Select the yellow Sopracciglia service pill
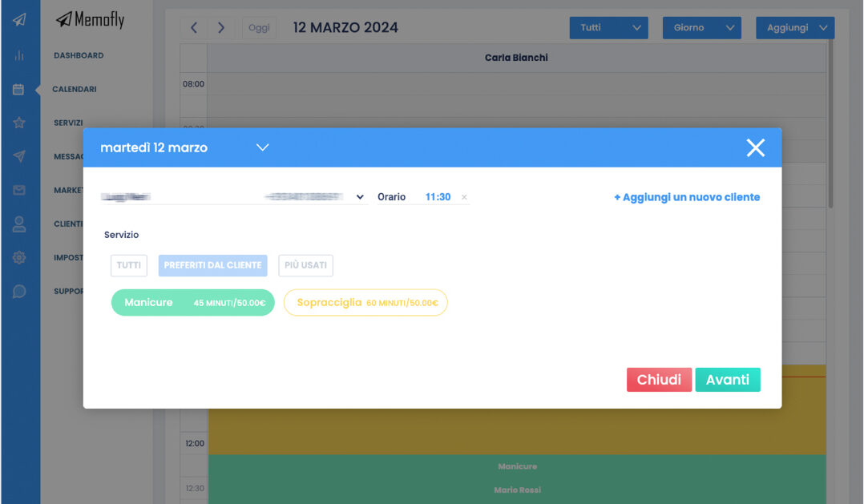This screenshot has width=864, height=504. pyautogui.click(x=365, y=303)
